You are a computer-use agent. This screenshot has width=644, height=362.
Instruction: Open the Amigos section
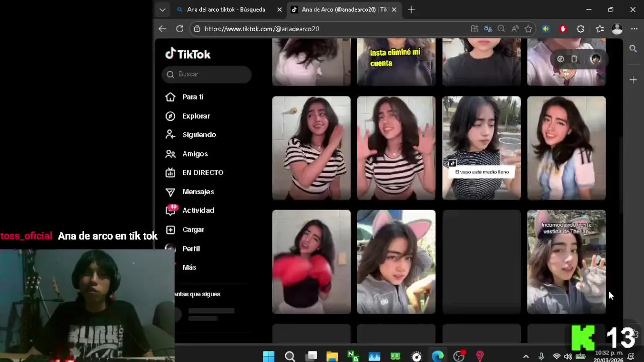tap(195, 154)
